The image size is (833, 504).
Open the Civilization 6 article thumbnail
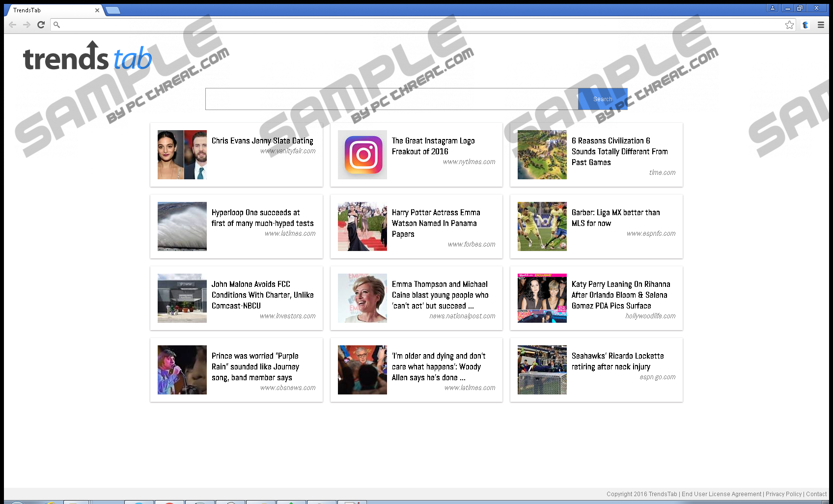click(542, 155)
